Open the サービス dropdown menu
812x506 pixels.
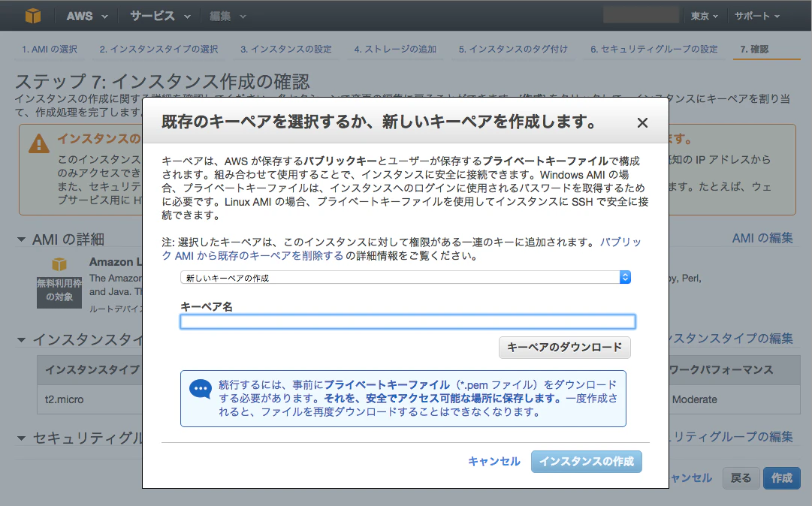coord(160,16)
